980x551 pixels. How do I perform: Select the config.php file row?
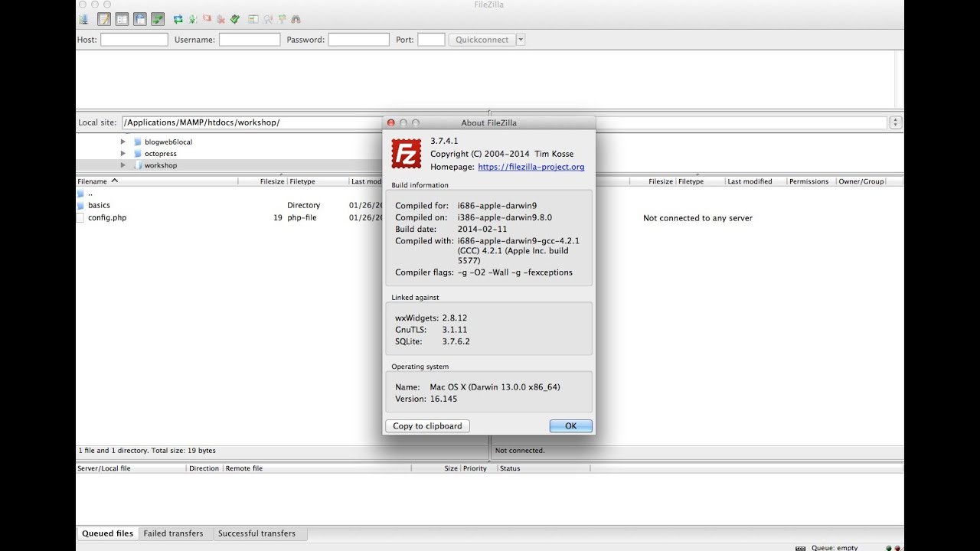(230, 217)
